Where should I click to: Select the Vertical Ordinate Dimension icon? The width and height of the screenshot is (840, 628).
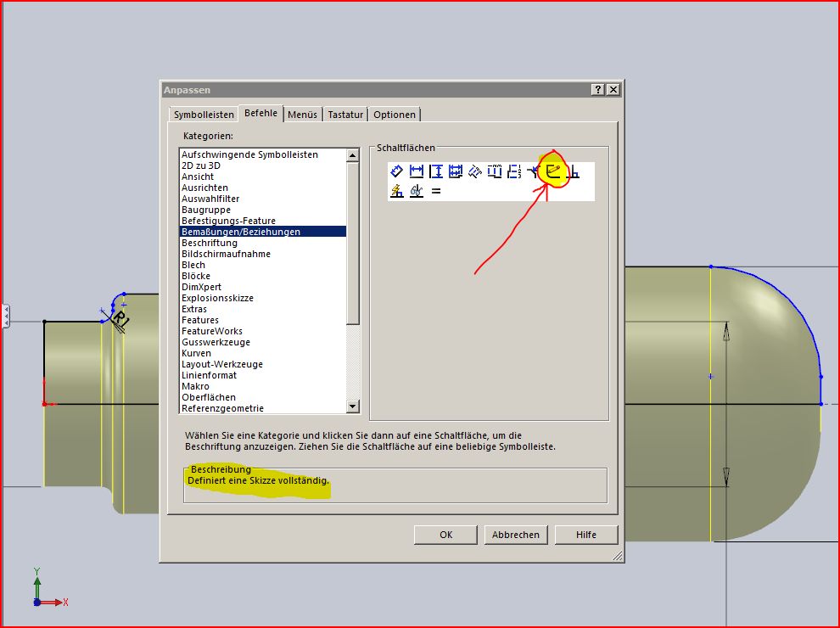pyautogui.click(x=514, y=171)
